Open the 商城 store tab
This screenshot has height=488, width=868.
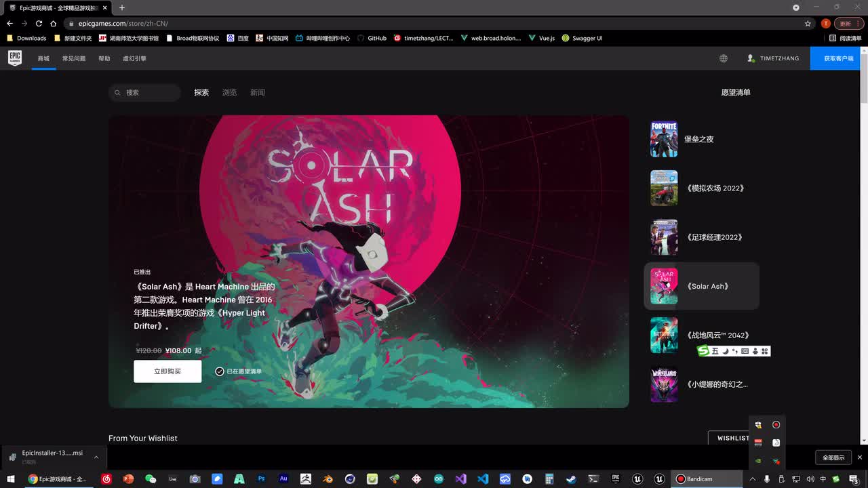click(43, 58)
